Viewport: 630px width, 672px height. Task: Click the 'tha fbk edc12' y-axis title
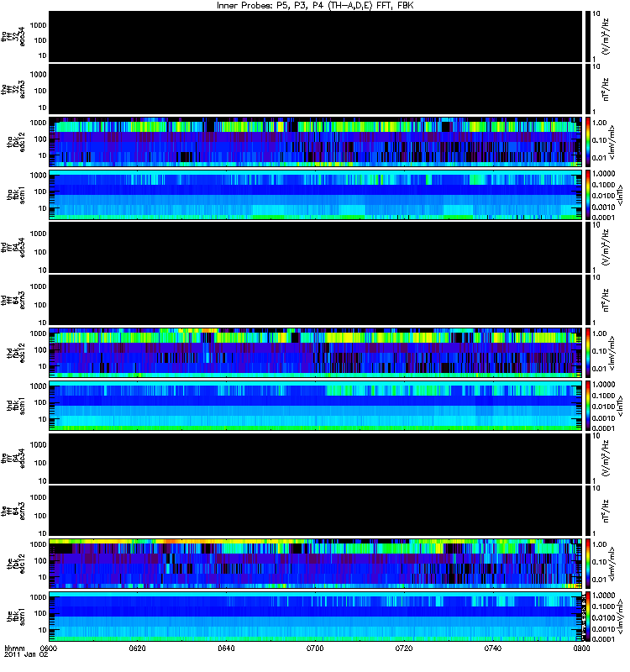(x=16, y=141)
